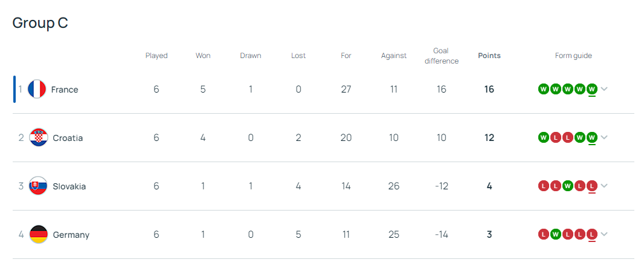Expand Germany's form guide chevron
Viewport: 644px width, 265px height.
point(604,234)
